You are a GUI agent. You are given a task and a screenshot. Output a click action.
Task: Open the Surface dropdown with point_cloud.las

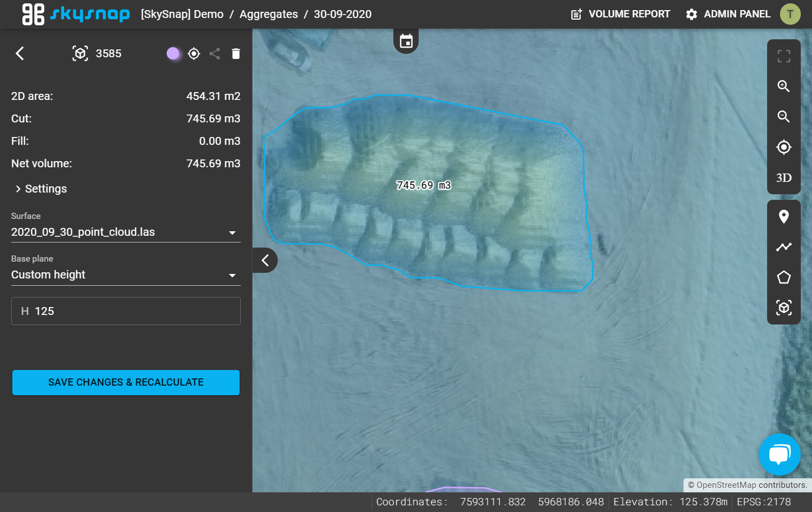click(x=126, y=232)
